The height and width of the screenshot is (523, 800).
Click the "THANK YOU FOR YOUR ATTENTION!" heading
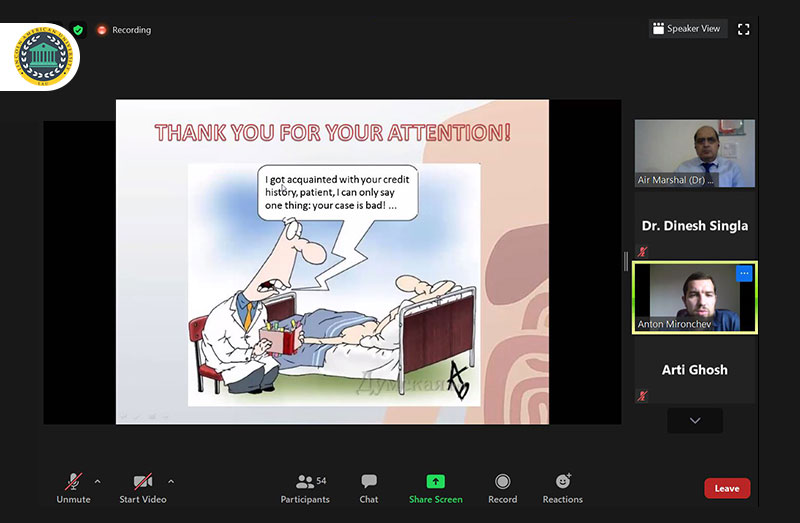[x=333, y=133]
